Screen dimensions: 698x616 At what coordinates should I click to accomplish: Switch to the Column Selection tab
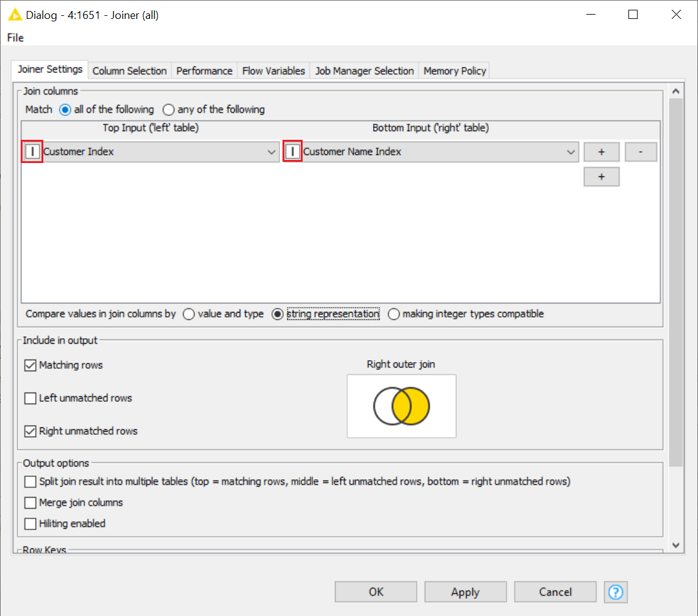pos(129,71)
